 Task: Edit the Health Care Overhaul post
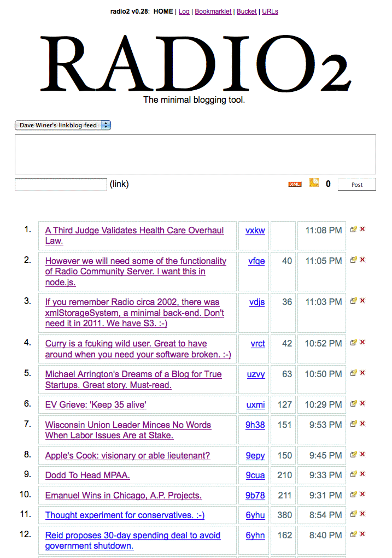[354, 230]
